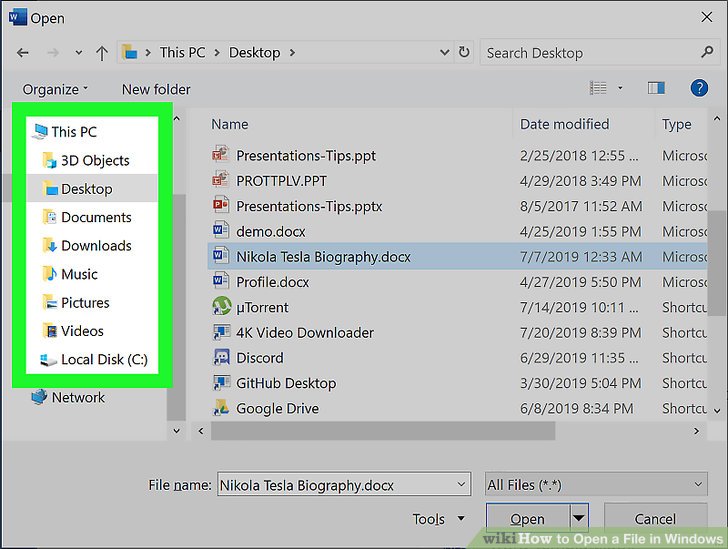Select Desktop in navigation pane
Image resolution: width=728 pixels, height=549 pixels.
[92, 189]
